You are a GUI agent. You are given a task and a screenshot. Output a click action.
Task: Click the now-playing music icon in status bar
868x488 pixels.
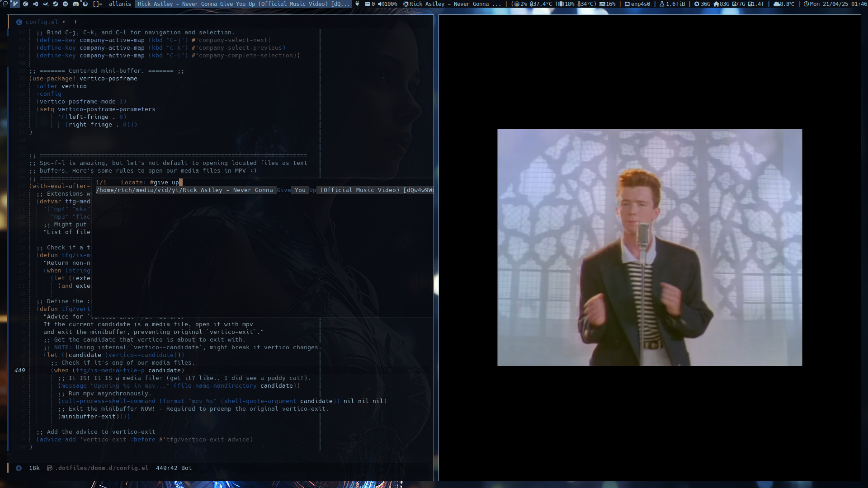406,4
